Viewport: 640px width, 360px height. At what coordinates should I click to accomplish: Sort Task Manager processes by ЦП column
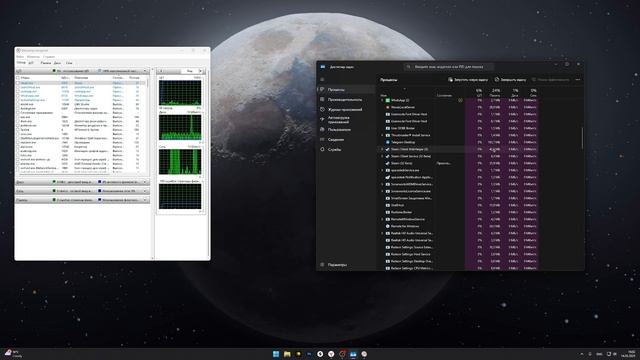click(x=479, y=93)
